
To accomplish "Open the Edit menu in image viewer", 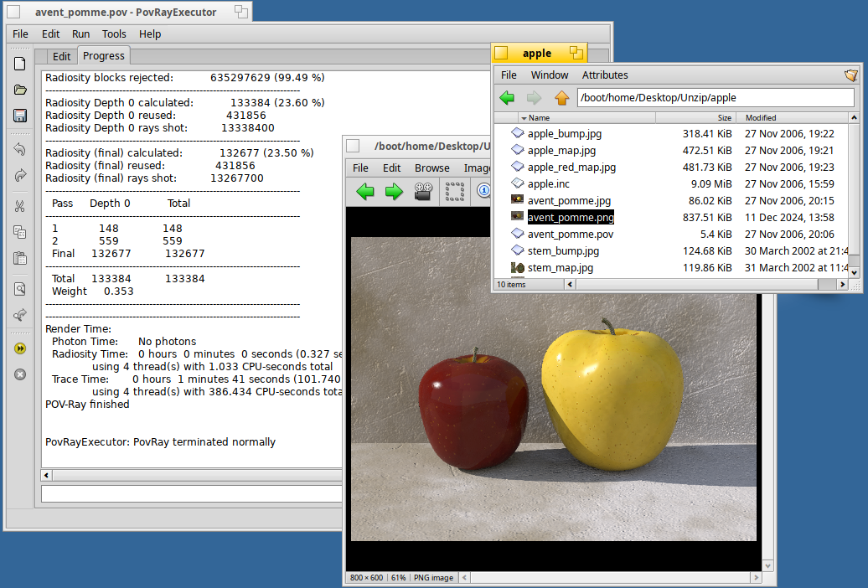I will [391, 168].
